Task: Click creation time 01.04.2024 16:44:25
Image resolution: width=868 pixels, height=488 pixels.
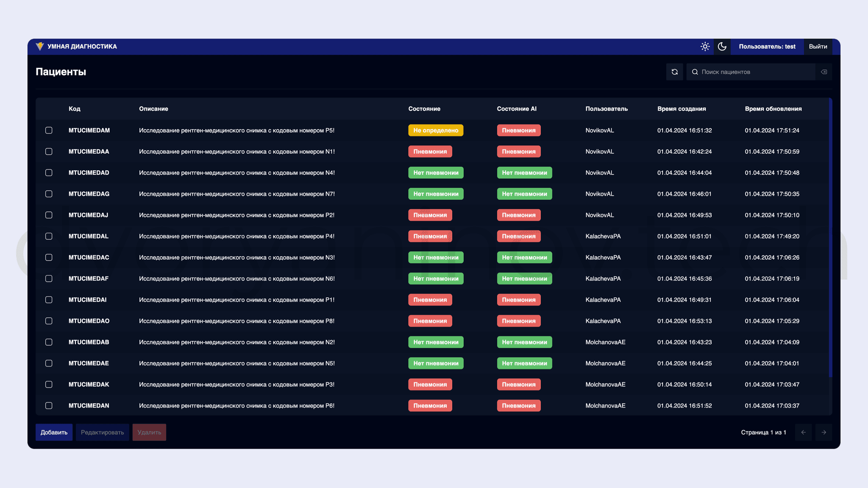Action: [684, 363]
